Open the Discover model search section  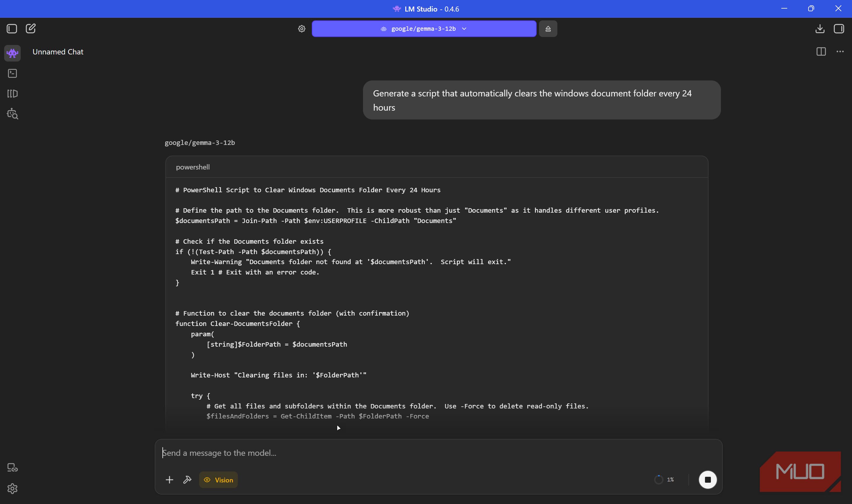[x=12, y=114]
